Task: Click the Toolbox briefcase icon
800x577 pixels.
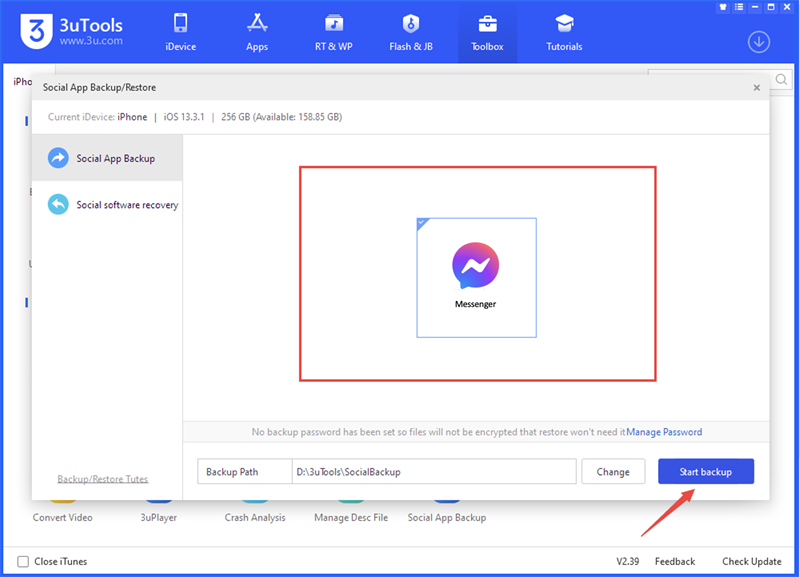Action: [487, 23]
